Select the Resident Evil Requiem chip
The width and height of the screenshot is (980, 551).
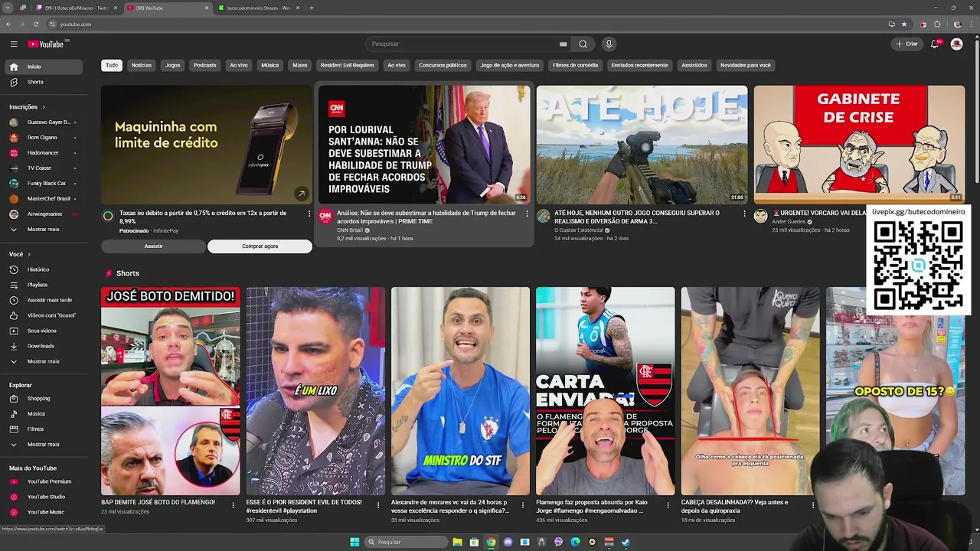click(348, 65)
